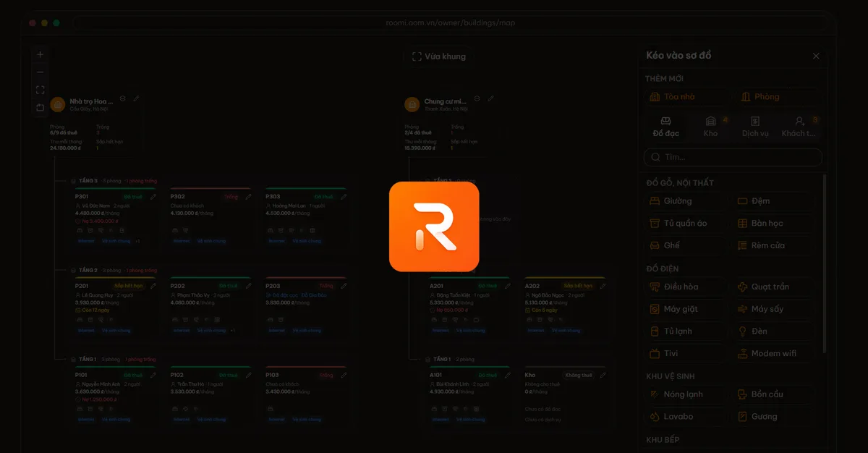The height and width of the screenshot is (453, 868).
Task: Select the Giường furniture item
Action: pos(686,201)
